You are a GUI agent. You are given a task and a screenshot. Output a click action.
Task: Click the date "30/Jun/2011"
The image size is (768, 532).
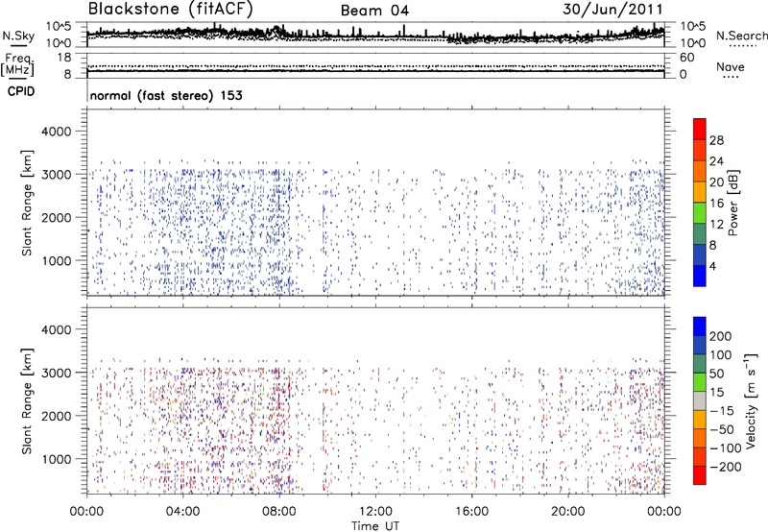[x=612, y=10]
